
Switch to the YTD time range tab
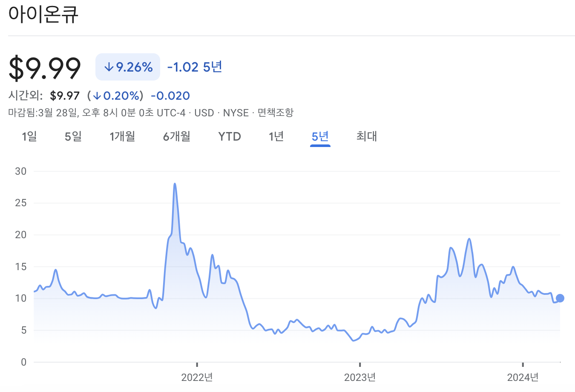pos(230,136)
